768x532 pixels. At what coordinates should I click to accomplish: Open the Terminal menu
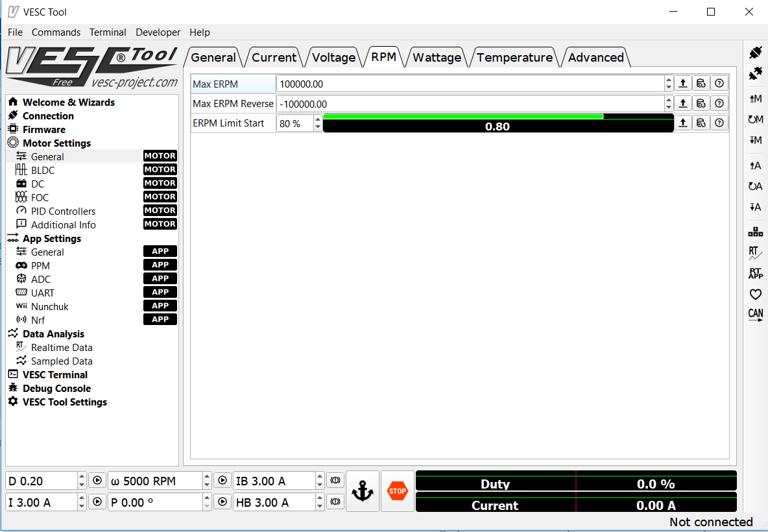[108, 32]
